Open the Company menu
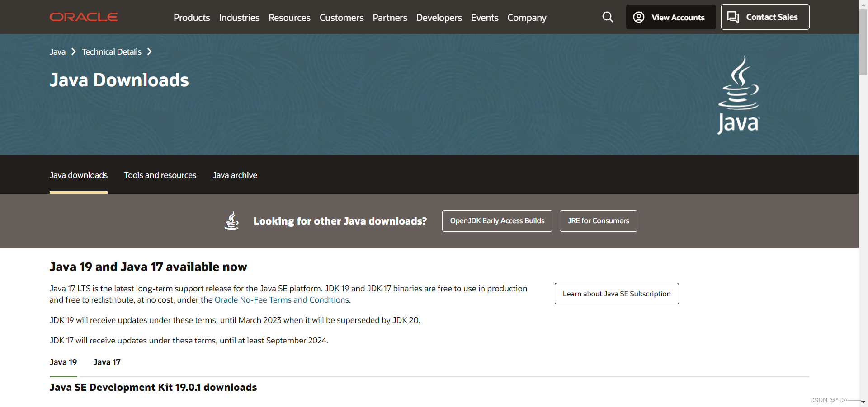This screenshot has width=868, height=407. [527, 18]
